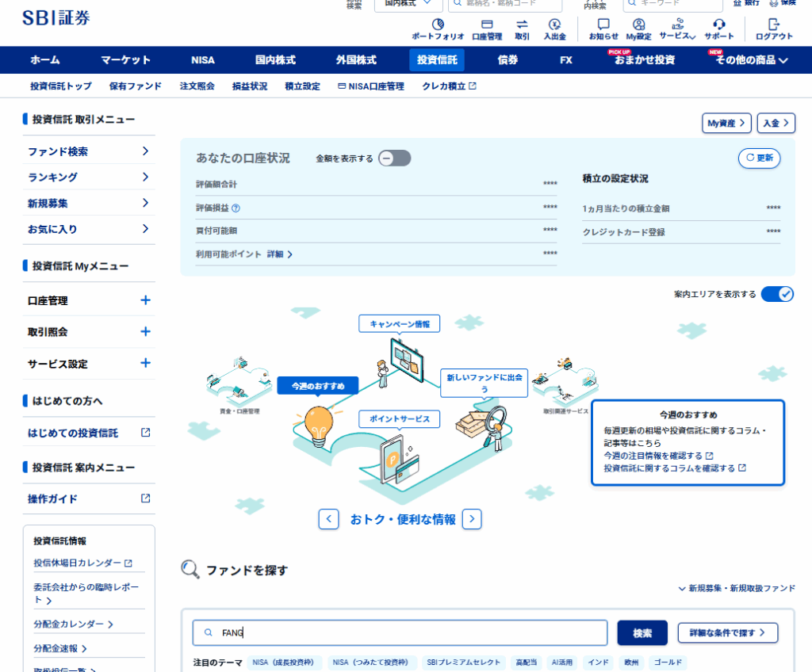Click the help icon beside 評価損益
812x672 pixels.
(236, 208)
